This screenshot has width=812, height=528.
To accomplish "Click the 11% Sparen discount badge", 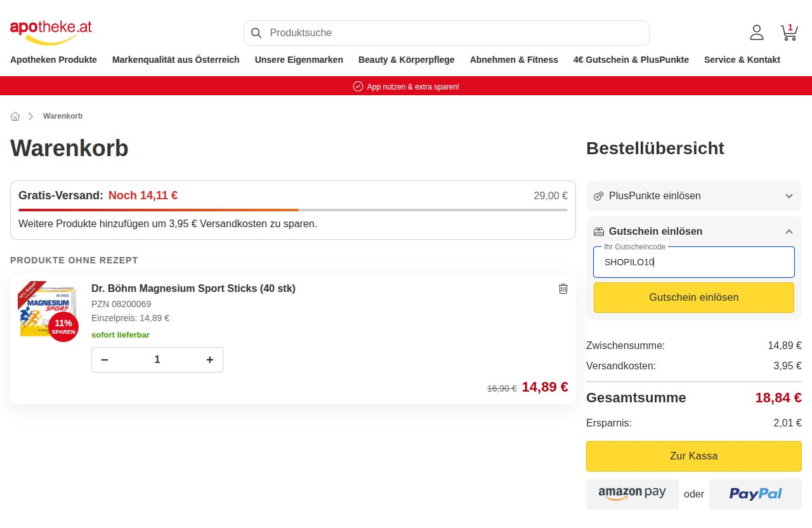I will tap(63, 327).
